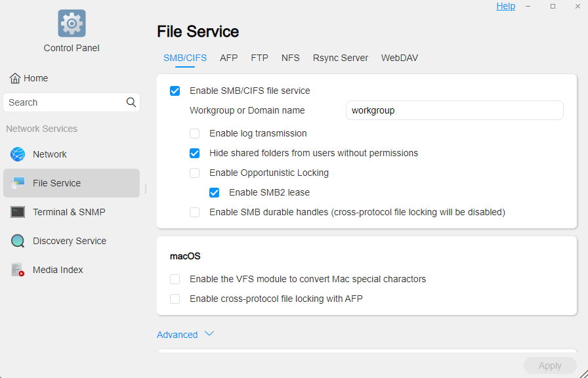Uncheck Enable SMB2 lease
The height and width of the screenshot is (378, 588).
(x=214, y=193)
